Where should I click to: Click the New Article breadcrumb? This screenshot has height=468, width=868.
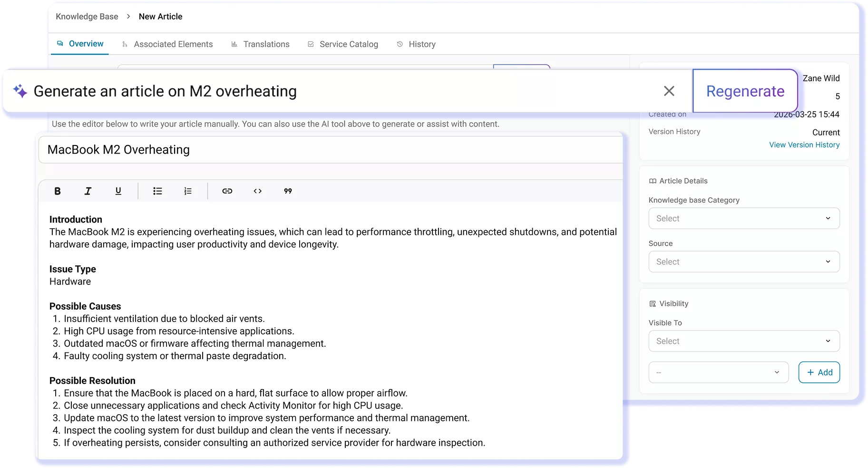tap(161, 17)
